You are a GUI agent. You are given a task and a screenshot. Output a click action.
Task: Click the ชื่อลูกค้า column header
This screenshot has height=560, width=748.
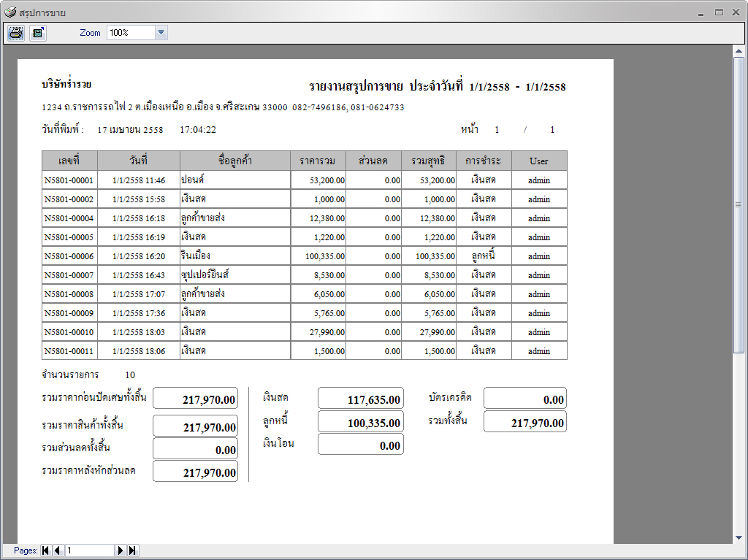[x=235, y=161]
